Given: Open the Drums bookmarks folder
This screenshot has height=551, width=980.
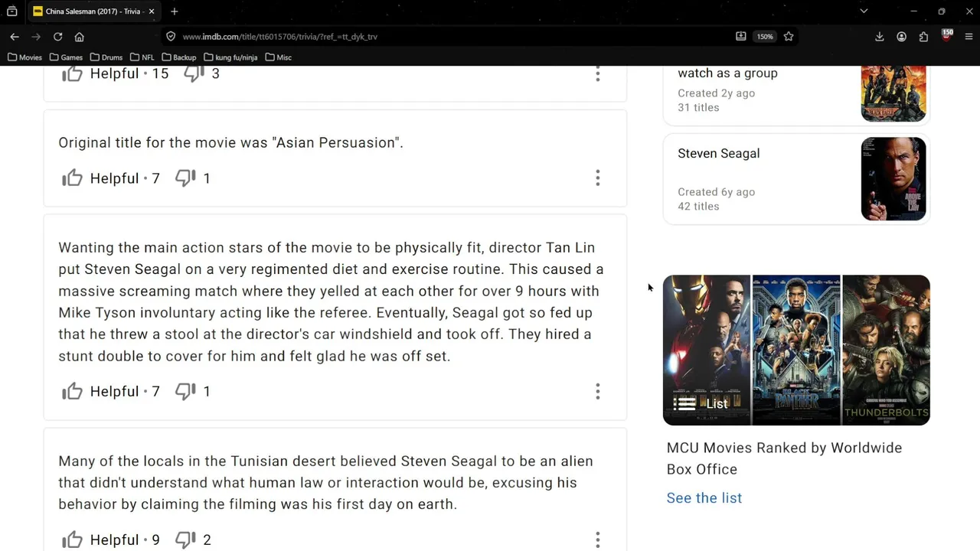Looking at the screenshot, I should click(106, 57).
